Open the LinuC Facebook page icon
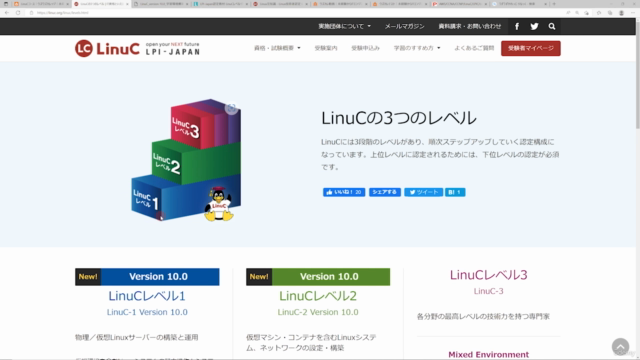The width and height of the screenshot is (640, 360). tap(517, 26)
